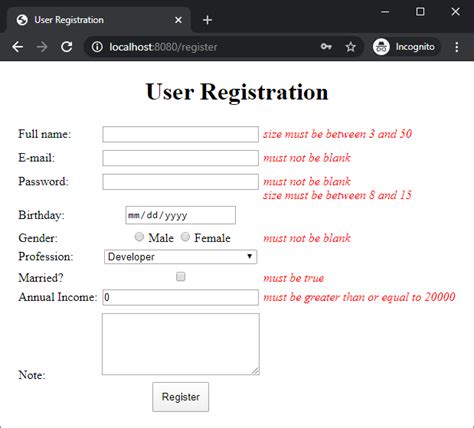Focus the E-mail text field
Screen dimensions: 474x428
180,158
